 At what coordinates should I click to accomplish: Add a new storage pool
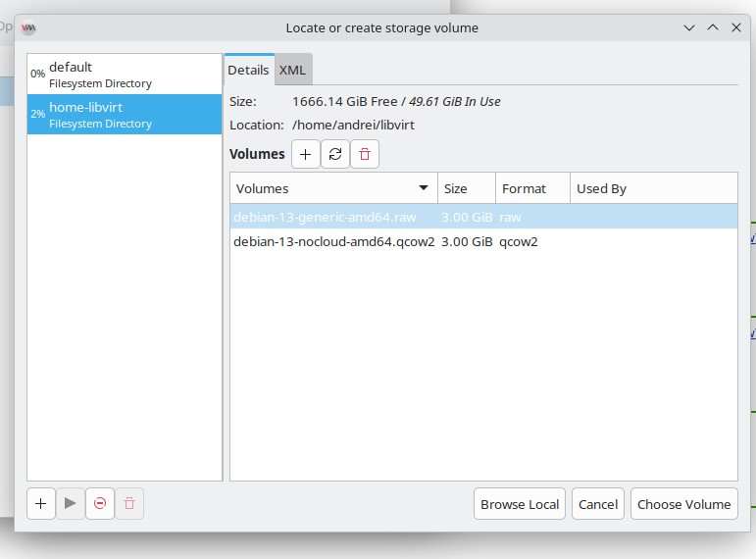click(41, 504)
